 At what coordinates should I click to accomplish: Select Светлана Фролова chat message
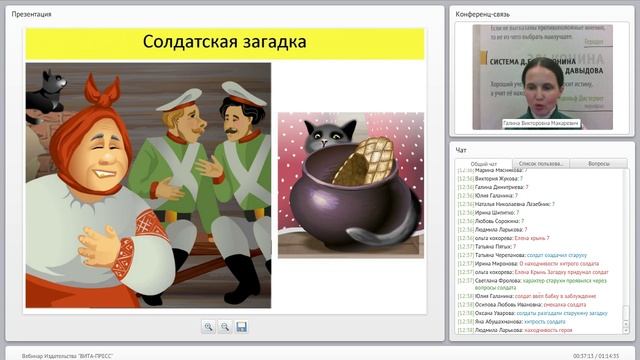pos(532,284)
